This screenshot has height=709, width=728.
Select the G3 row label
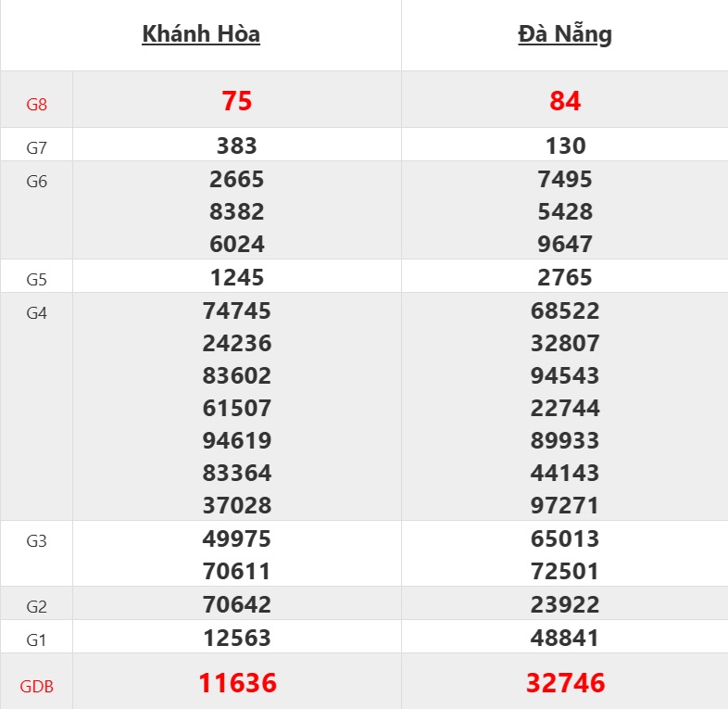click(37, 541)
